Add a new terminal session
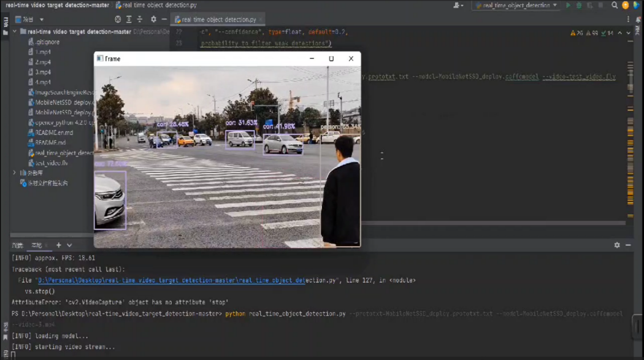Screen dimensions: 644x360 click(x=59, y=245)
